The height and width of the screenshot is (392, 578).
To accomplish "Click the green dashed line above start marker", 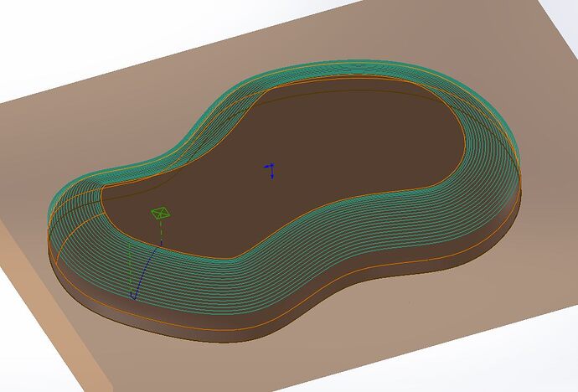I will 162,230.
